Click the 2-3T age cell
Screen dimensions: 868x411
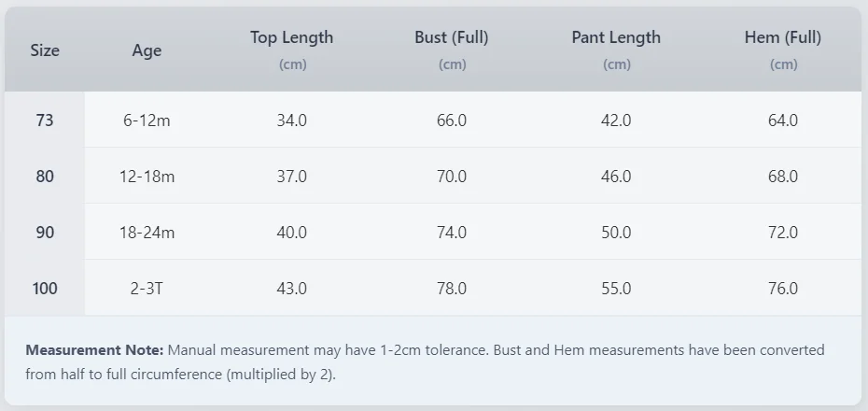pos(147,289)
